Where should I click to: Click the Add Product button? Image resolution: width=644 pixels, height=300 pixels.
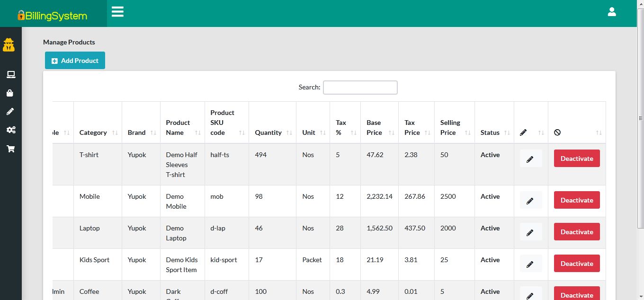click(75, 61)
